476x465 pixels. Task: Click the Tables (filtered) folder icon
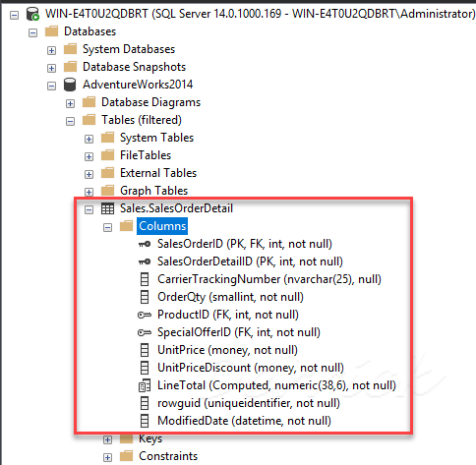pyautogui.click(x=89, y=120)
